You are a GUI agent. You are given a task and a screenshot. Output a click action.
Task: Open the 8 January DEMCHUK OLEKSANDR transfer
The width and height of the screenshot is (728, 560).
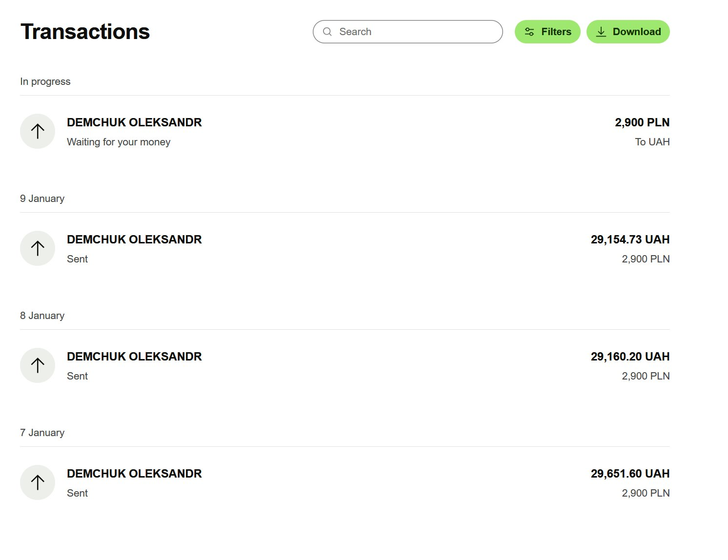[x=134, y=357]
